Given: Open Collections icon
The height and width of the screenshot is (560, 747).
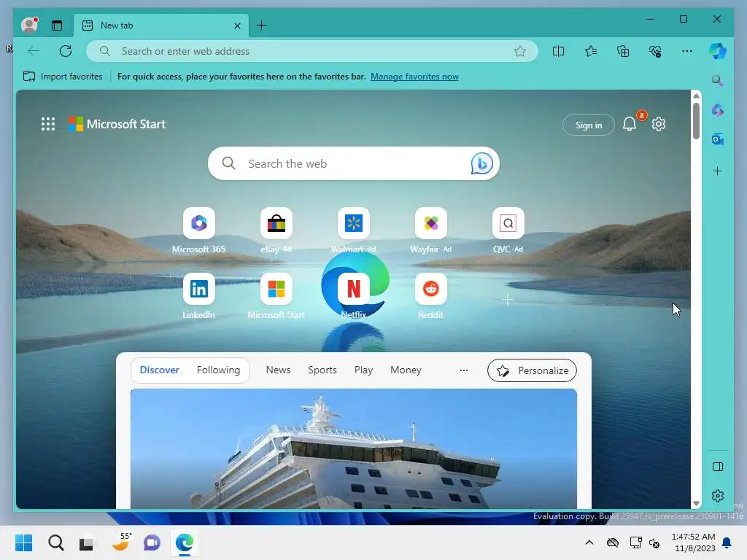Looking at the screenshot, I should [x=623, y=51].
